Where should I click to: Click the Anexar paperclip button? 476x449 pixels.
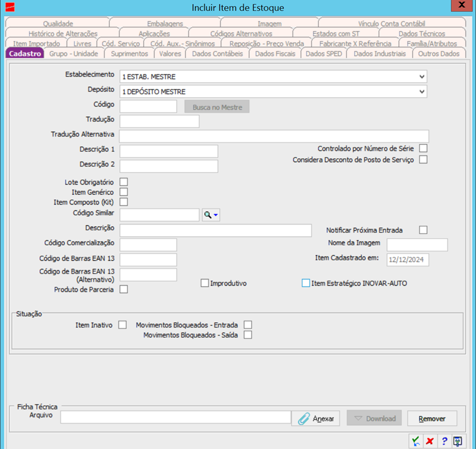317,418
